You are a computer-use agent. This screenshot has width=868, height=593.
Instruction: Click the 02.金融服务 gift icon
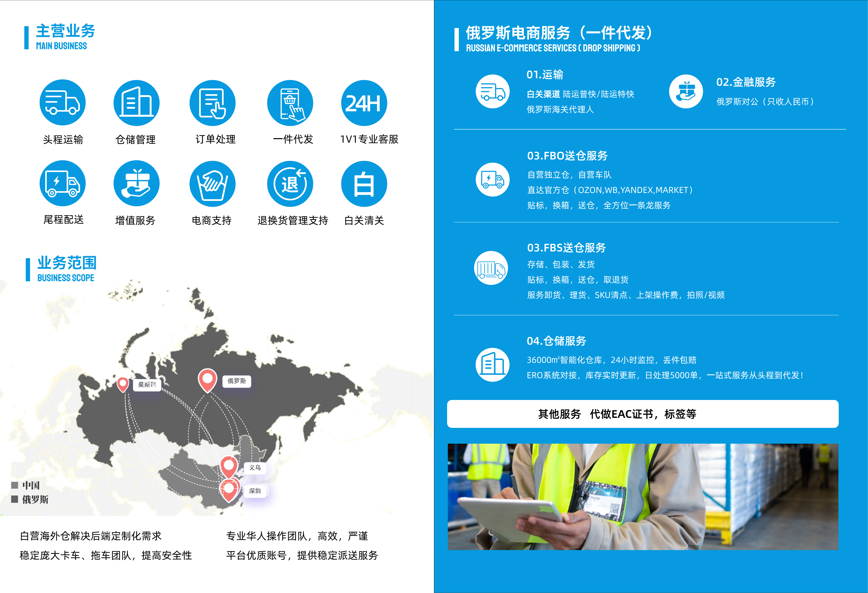[686, 91]
